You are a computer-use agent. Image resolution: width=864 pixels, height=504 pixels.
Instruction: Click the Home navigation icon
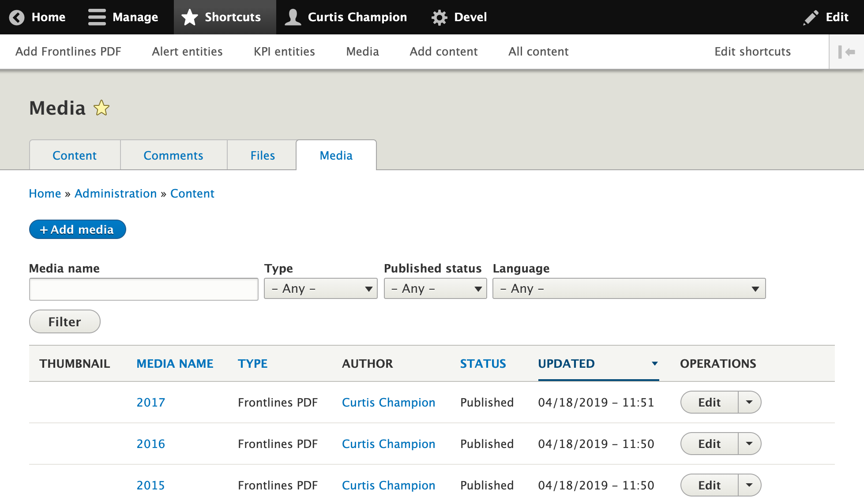coord(16,17)
